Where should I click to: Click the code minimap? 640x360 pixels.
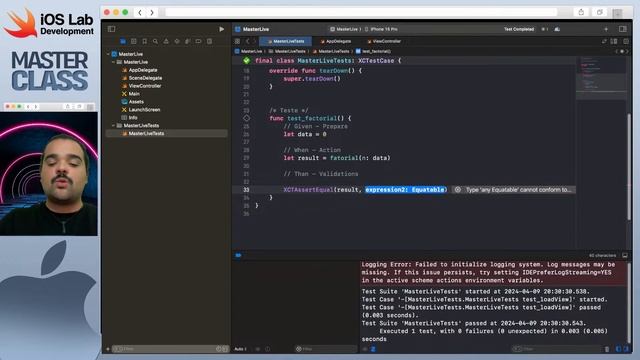[x=601, y=78]
